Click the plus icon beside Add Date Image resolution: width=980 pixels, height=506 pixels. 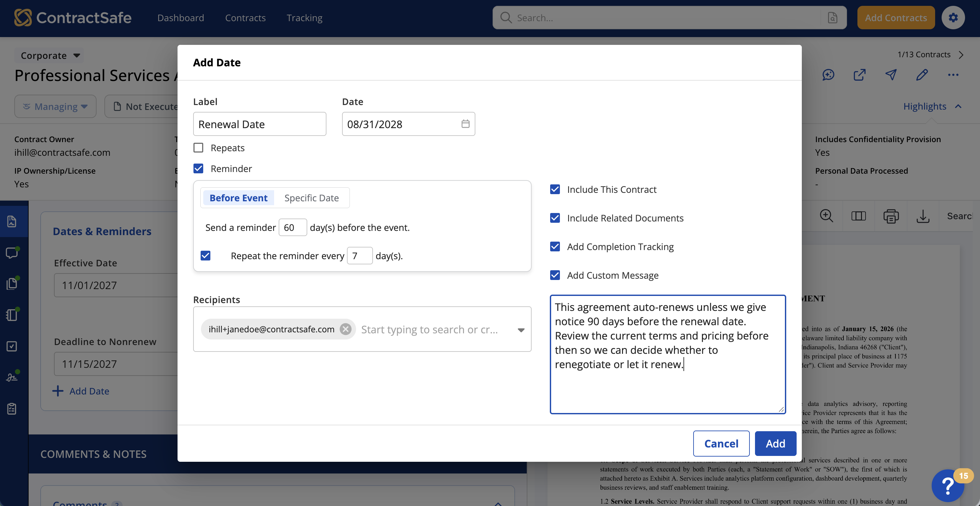(58, 391)
